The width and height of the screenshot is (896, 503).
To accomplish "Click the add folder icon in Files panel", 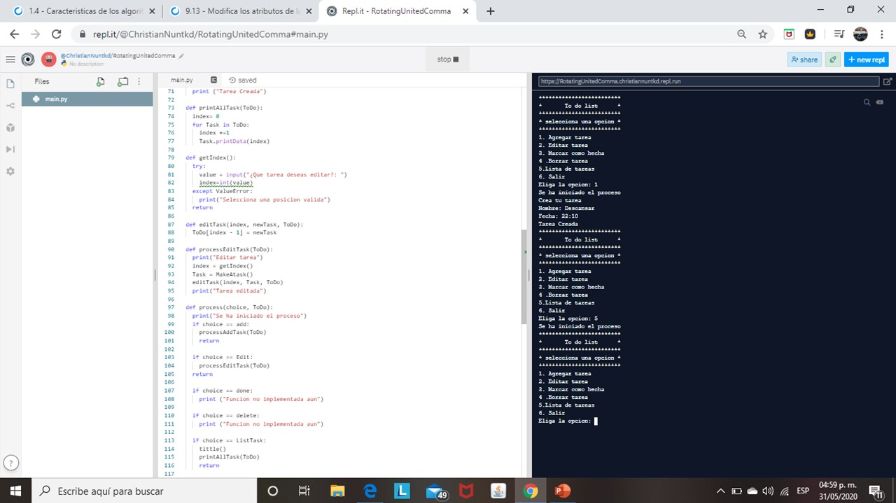I will click(x=122, y=81).
